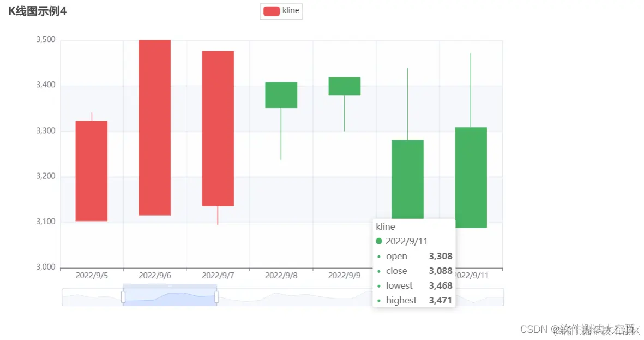Click the tooltip lowest value 3,468

click(441, 286)
